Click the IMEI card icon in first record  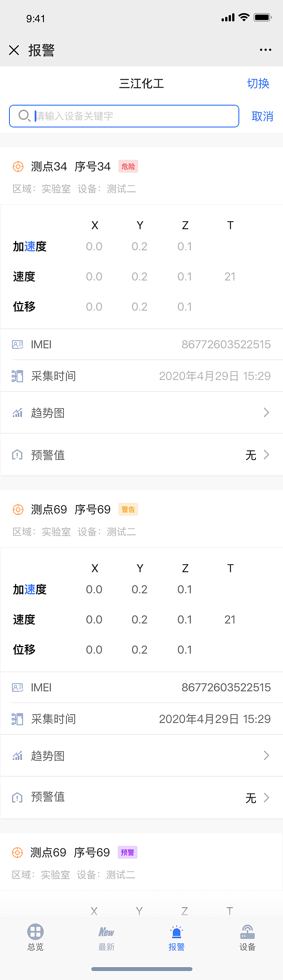tap(17, 344)
